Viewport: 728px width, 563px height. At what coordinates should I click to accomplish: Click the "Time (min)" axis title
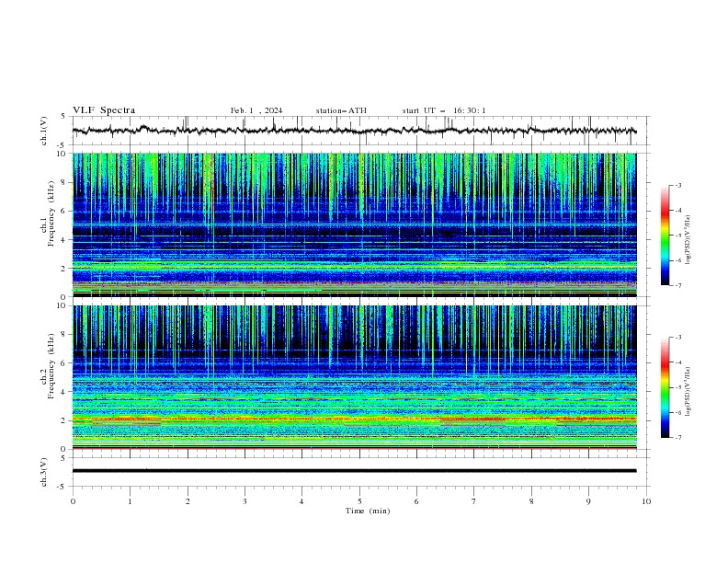pyautogui.click(x=368, y=511)
